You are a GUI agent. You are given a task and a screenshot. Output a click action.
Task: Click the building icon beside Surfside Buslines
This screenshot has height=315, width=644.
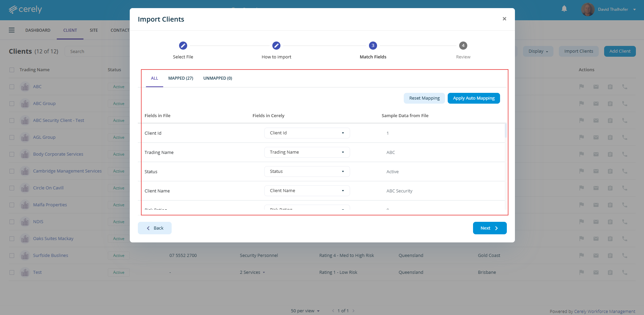[x=25, y=256]
